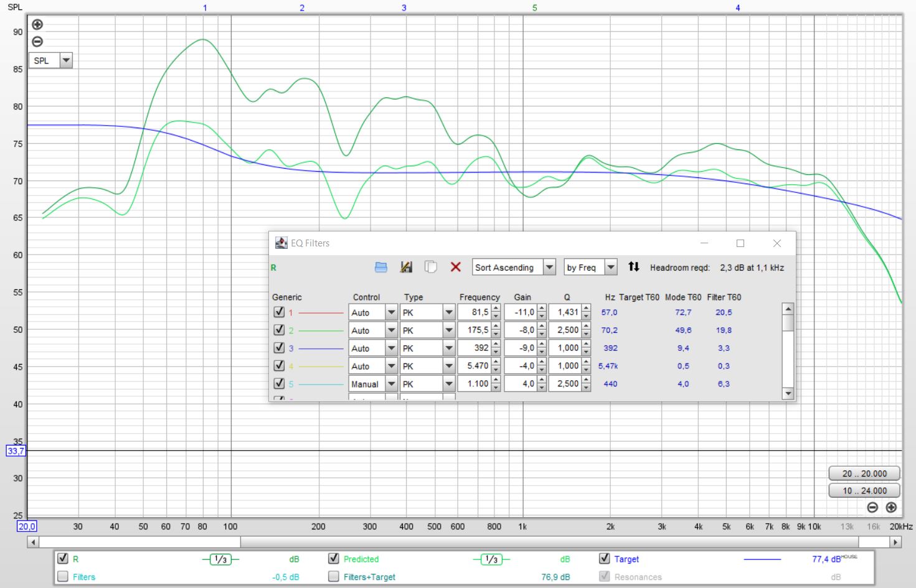This screenshot has height=588, width=916.
Task: Maximize the EQ Filters window
Action: tap(740, 243)
